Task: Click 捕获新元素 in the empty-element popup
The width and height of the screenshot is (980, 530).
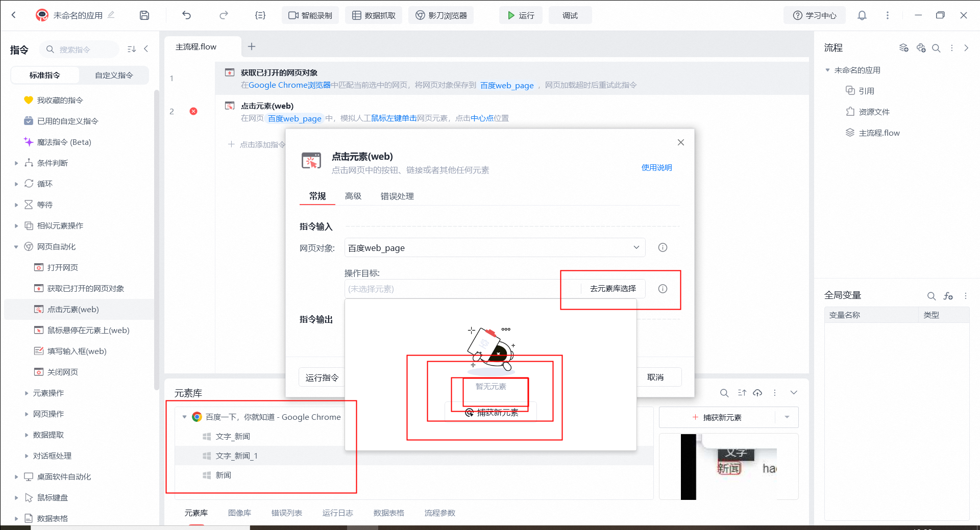Action: 491,412
